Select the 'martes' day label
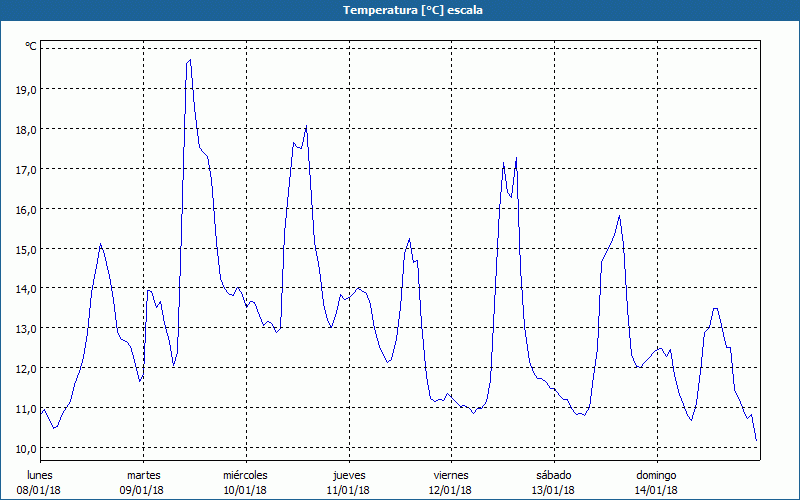This screenshot has width=800, height=500. point(144,475)
